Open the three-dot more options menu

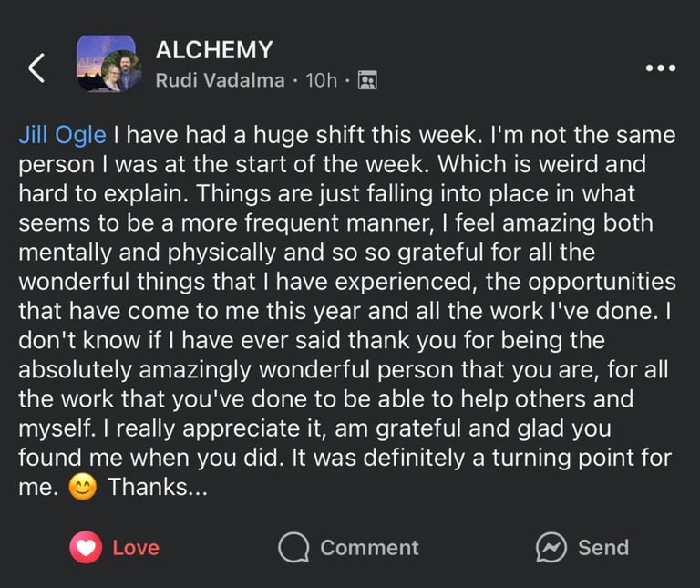(x=661, y=68)
